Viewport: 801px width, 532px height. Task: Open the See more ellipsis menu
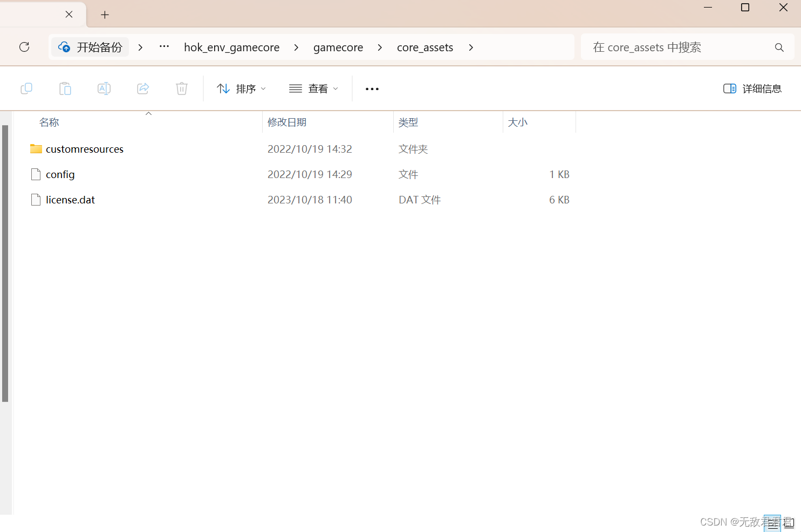[372, 88]
